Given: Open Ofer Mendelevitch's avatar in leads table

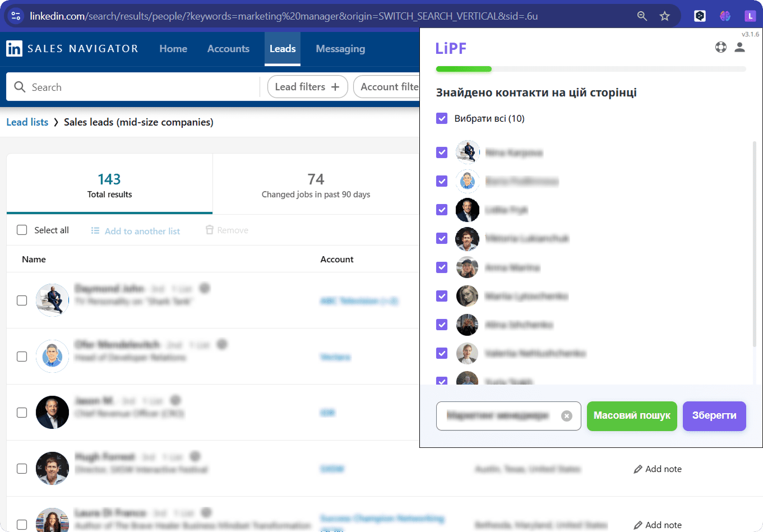Looking at the screenshot, I should 52,356.
